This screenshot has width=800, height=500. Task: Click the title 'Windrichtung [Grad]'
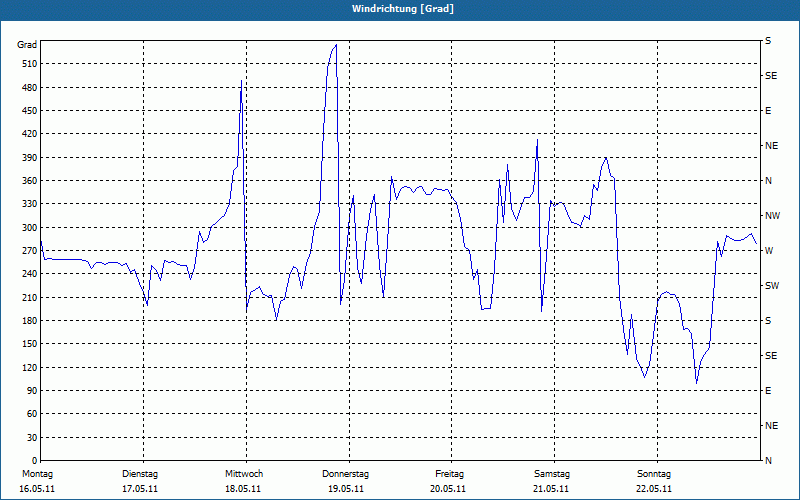pyautogui.click(x=403, y=9)
